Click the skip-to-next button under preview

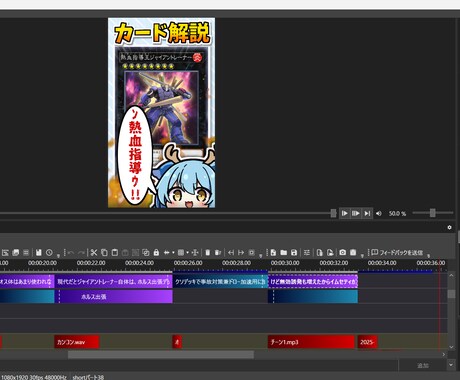(367, 213)
